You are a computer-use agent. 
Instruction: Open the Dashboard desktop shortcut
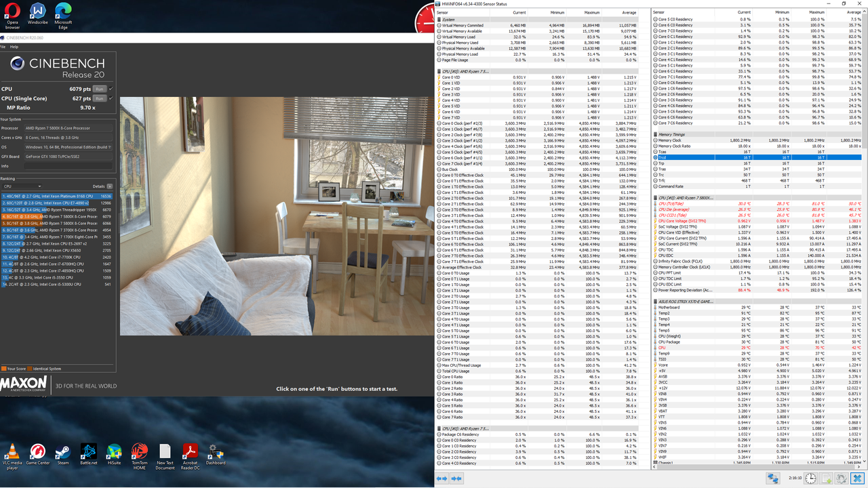(x=216, y=455)
